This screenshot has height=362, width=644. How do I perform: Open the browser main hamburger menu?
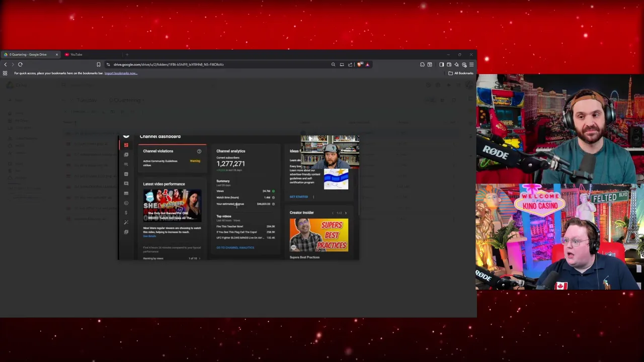[x=471, y=64]
